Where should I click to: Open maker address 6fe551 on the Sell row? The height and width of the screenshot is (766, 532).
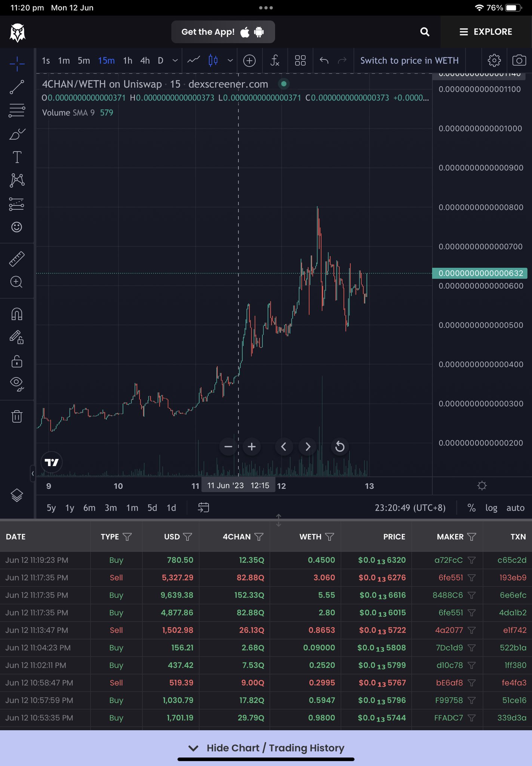[450, 578]
